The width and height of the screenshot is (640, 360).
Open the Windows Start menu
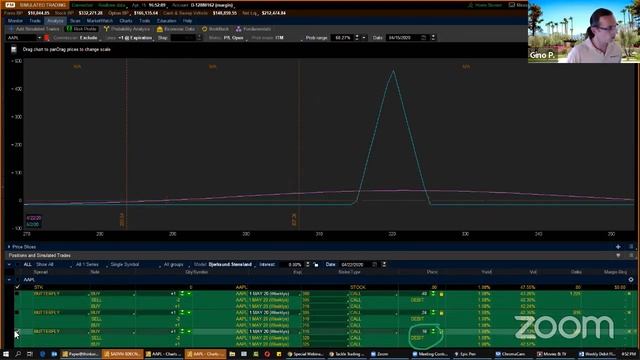(6, 354)
